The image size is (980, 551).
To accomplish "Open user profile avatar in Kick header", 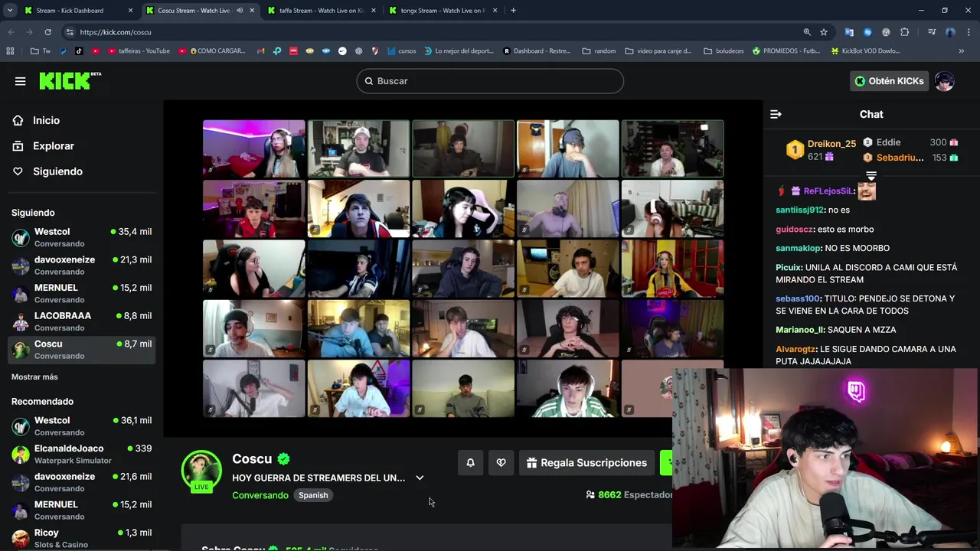I will point(945,81).
